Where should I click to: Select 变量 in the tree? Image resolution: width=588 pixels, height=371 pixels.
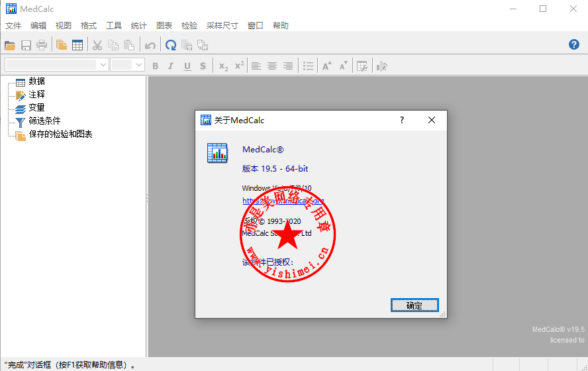37,108
